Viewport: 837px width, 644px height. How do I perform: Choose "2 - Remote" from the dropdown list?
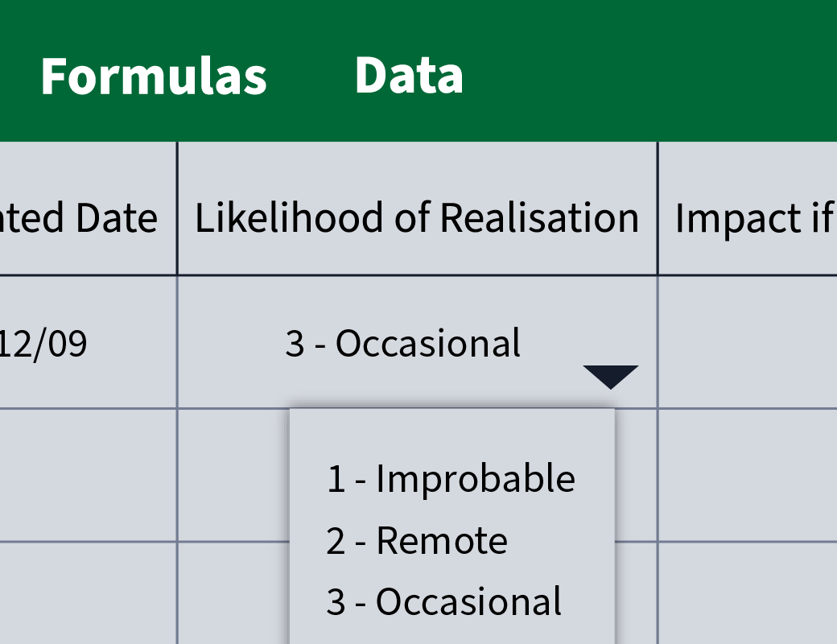pyautogui.click(x=417, y=540)
